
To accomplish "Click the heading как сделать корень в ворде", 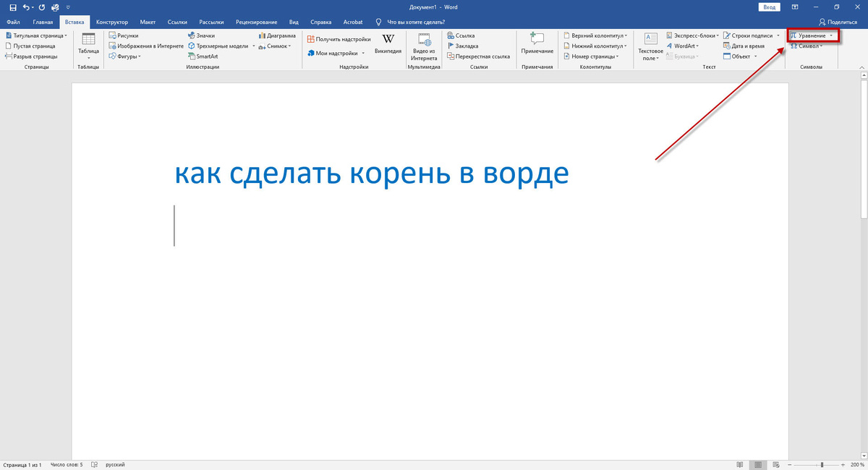I will pyautogui.click(x=371, y=174).
